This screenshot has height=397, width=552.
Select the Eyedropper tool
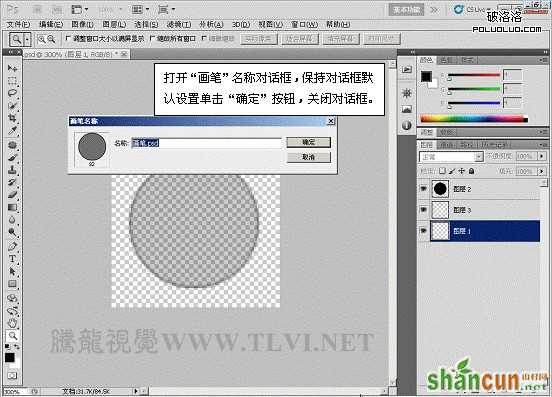coord(12,131)
